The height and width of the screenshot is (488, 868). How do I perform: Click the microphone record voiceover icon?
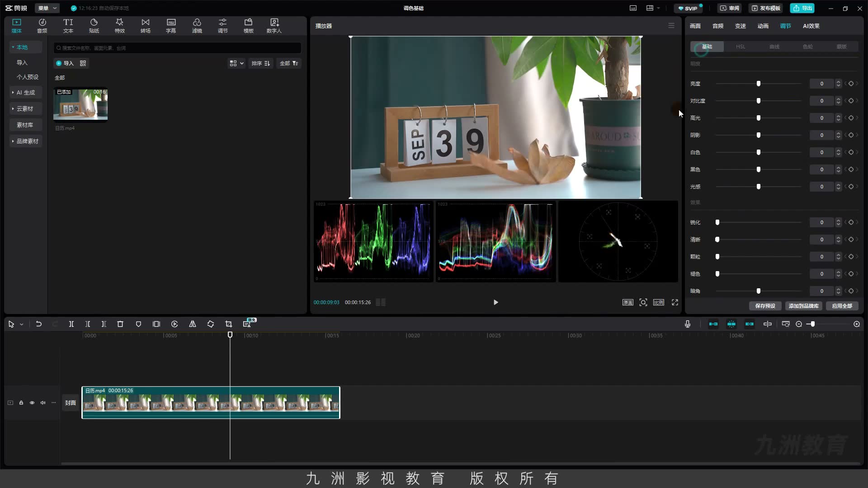688,324
